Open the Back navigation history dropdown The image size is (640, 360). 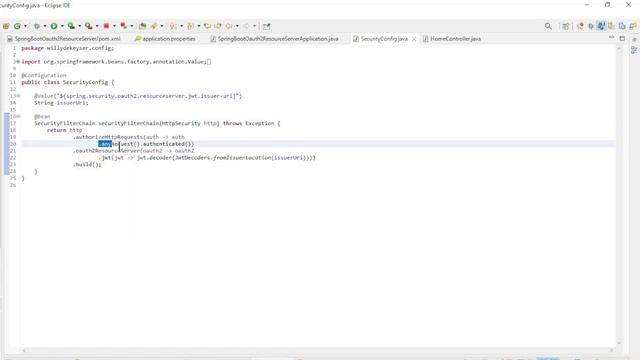tap(237, 26)
